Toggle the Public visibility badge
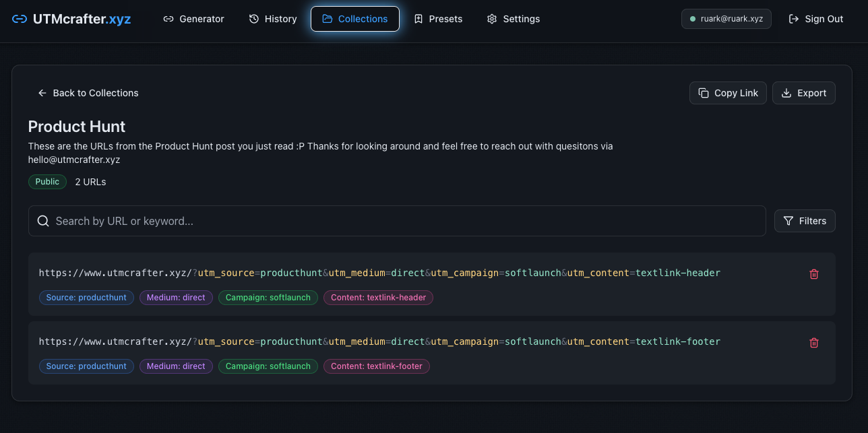The height and width of the screenshot is (433, 868). [47, 181]
